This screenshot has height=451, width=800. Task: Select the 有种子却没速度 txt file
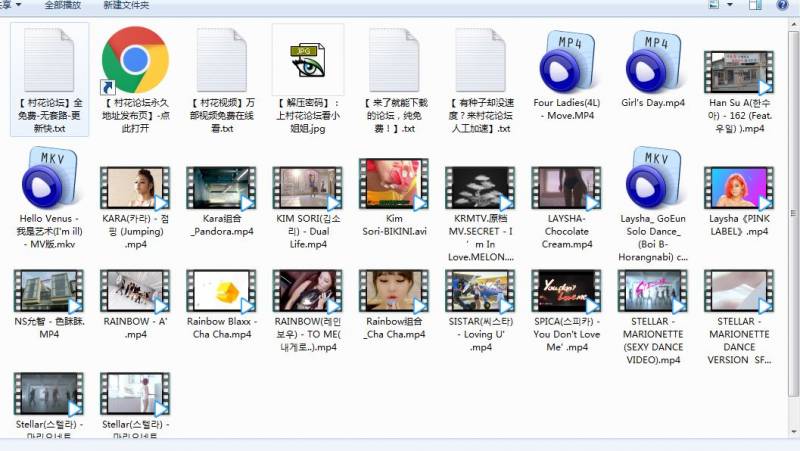click(x=481, y=80)
